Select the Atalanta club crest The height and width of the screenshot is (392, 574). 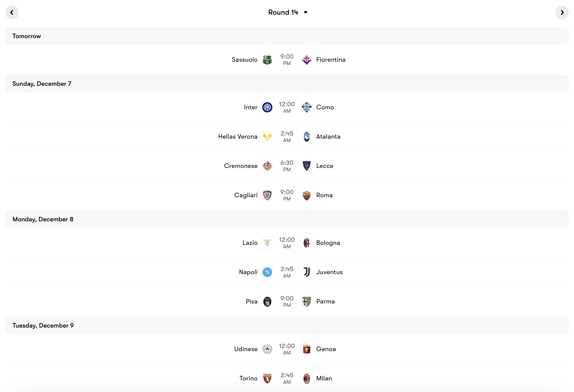pos(306,136)
